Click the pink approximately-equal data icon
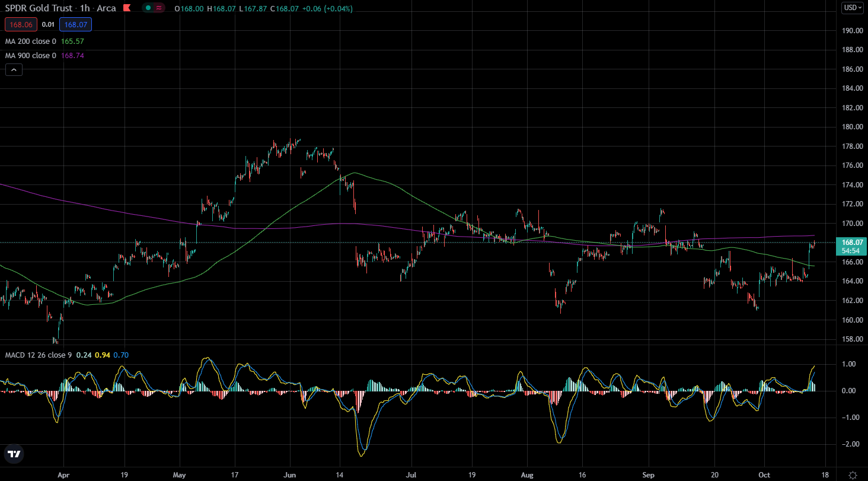The width and height of the screenshot is (868, 481). pyautogui.click(x=159, y=8)
